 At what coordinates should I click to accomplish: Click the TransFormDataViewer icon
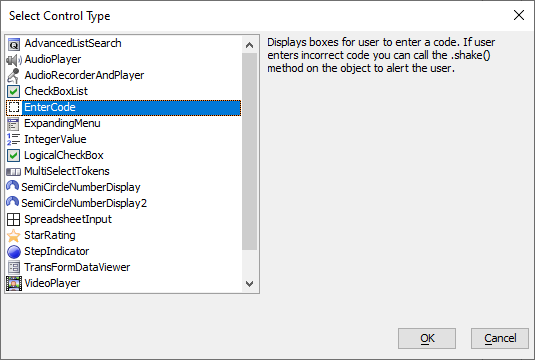(14, 268)
